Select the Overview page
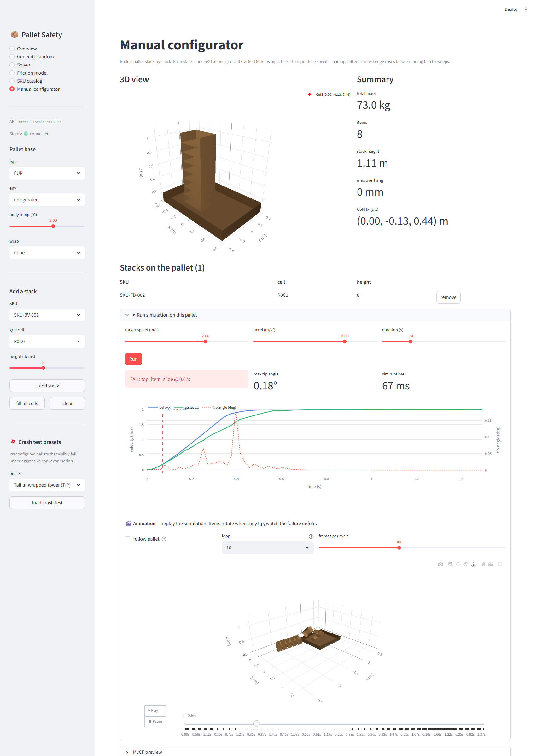 (x=23, y=49)
